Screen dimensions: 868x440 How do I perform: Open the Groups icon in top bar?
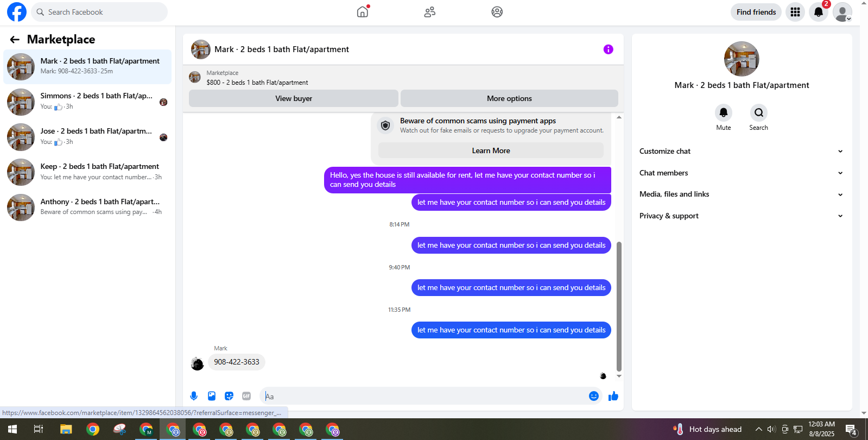pyautogui.click(x=497, y=12)
